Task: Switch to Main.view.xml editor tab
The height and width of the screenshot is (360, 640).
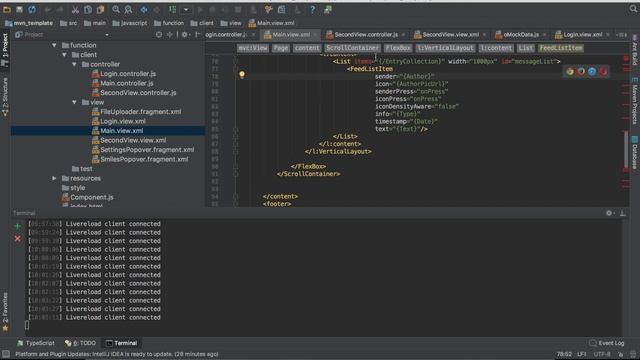Action: pos(289,35)
